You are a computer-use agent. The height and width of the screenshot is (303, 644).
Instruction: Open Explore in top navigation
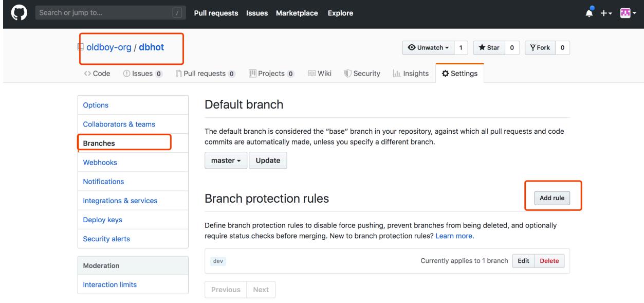point(341,13)
